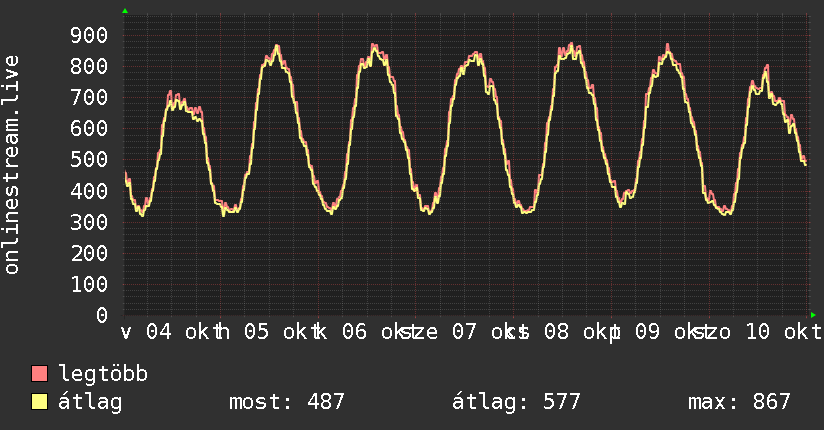Click the yellow átlag legend swatch

(39, 402)
